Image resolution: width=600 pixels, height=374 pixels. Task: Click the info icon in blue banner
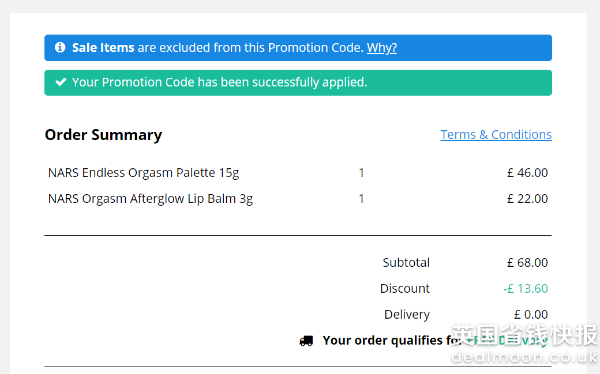pyautogui.click(x=60, y=47)
